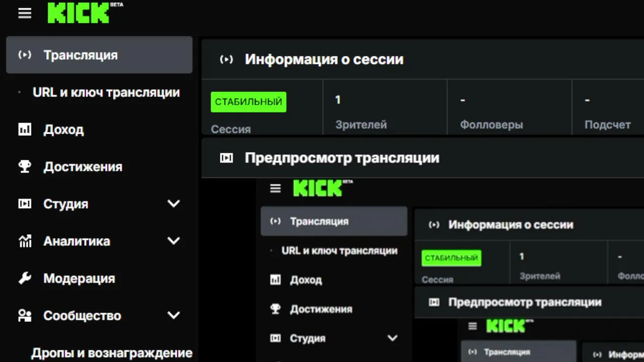Open the Студия section in the main sidebar
Image resolution: width=644 pixels, height=362 pixels.
point(66,204)
